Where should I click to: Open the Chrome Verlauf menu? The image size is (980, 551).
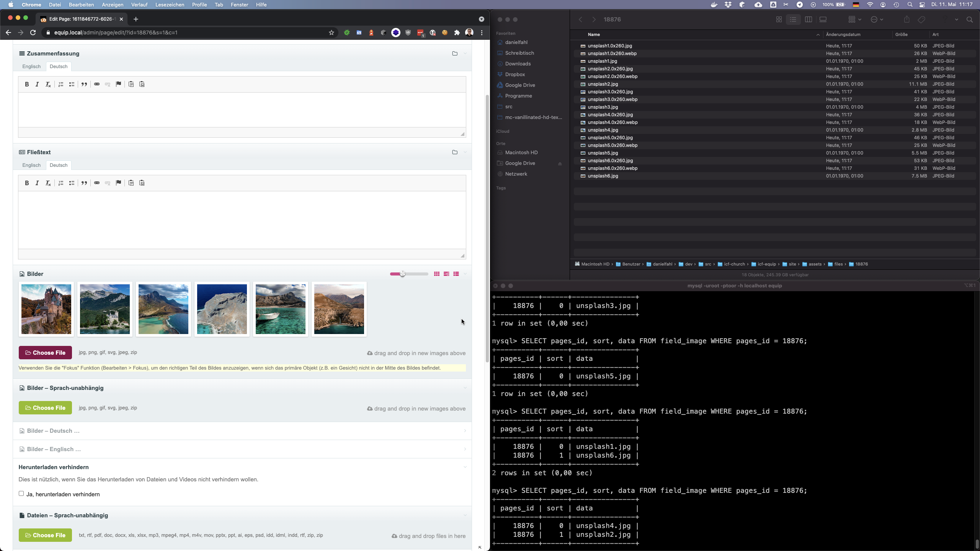pos(139,5)
